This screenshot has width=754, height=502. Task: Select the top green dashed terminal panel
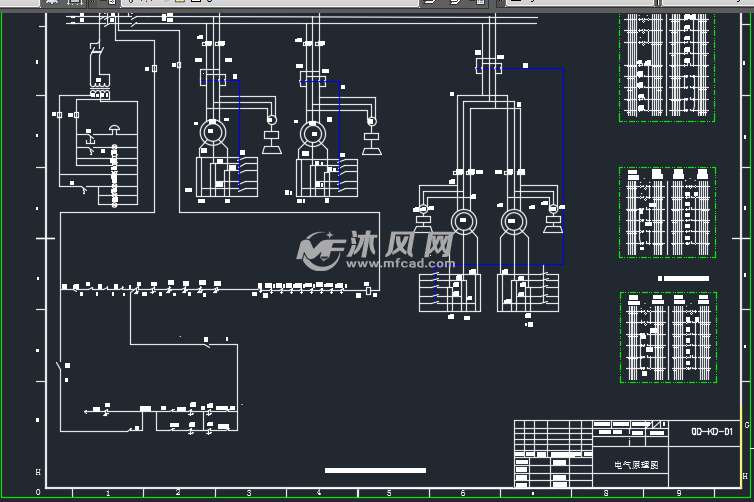pyautogui.click(x=667, y=67)
